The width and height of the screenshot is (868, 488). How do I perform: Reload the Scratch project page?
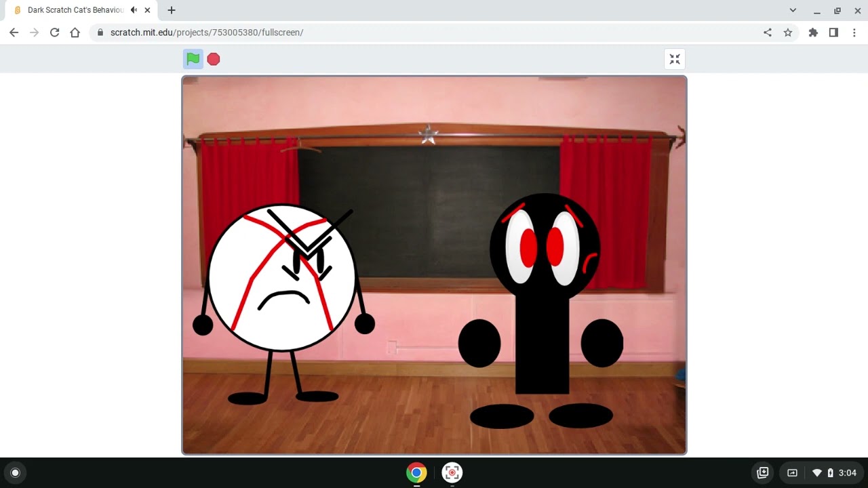coord(55,33)
